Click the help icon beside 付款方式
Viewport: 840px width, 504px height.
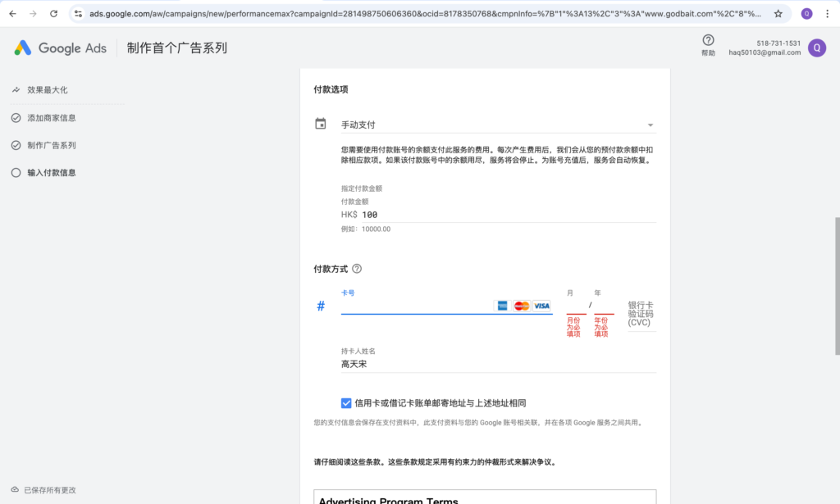(357, 269)
